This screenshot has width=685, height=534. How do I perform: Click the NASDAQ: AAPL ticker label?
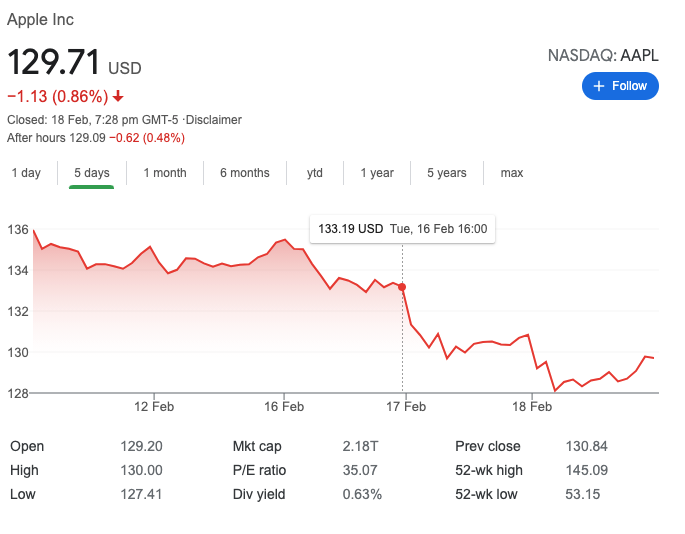click(603, 56)
